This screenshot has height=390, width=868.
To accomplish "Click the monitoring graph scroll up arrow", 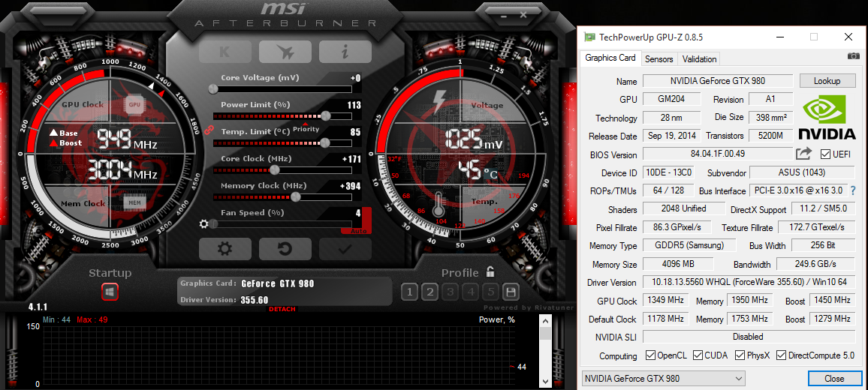I will [x=545, y=320].
